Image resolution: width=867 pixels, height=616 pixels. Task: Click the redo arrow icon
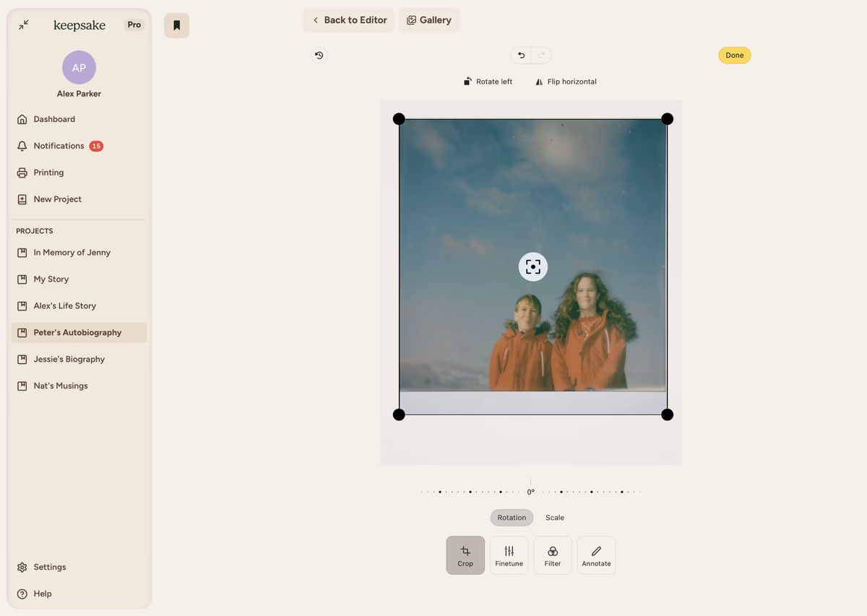point(541,55)
